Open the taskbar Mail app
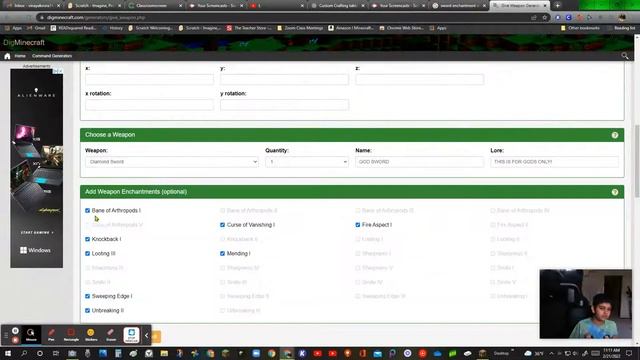Image resolution: width=640 pixels, height=360 pixels. [x=378, y=353]
